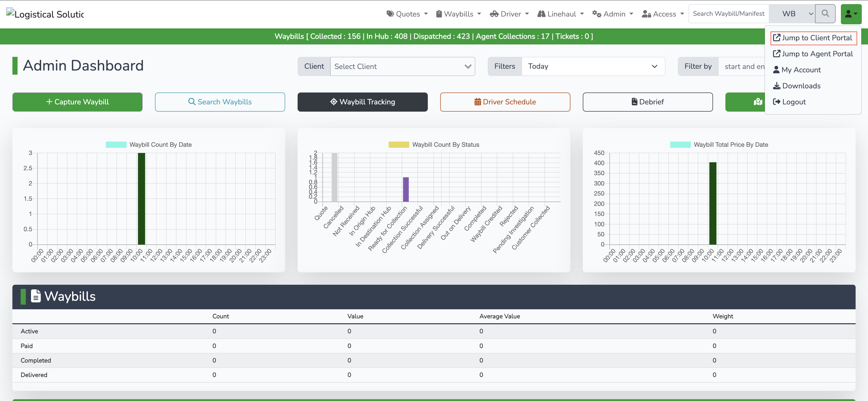Click the Logout icon in the dropdown
The image size is (868, 401).
[x=777, y=102]
